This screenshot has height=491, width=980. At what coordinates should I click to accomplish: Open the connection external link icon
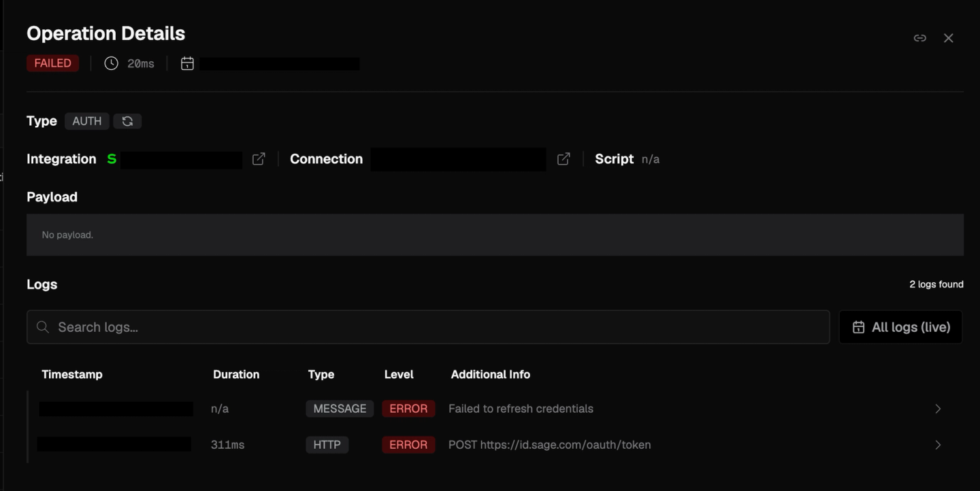coord(563,158)
